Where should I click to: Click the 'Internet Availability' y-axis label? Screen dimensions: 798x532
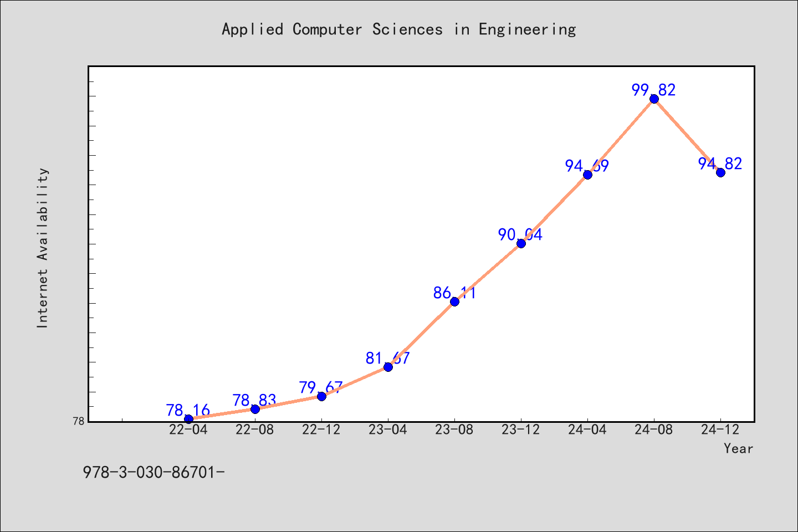pos(43,248)
